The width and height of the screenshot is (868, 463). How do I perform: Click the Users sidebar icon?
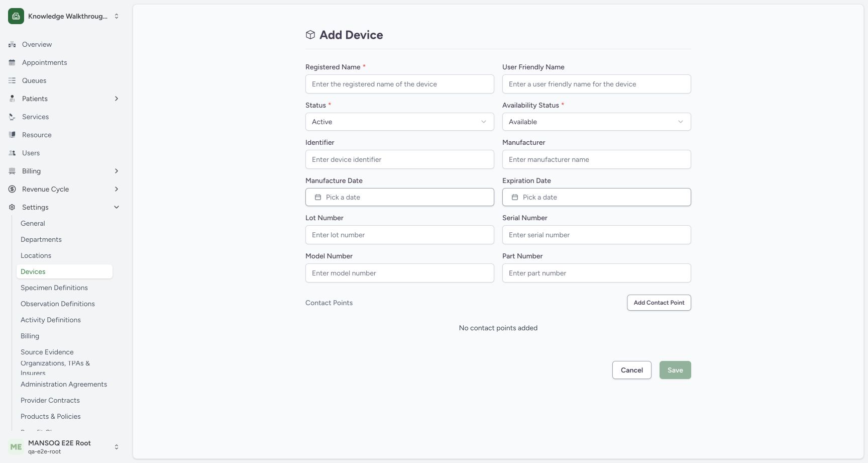pyautogui.click(x=12, y=153)
